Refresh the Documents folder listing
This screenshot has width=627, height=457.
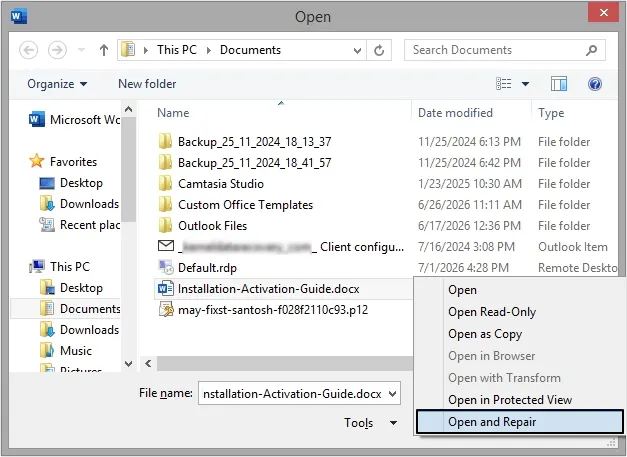[x=379, y=50]
